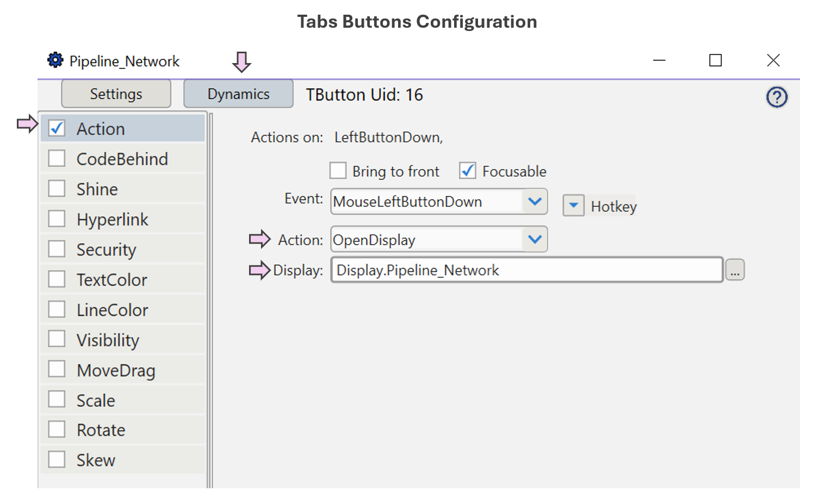Disable the Focusable checkbox
The height and width of the screenshot is (504, 819).
tap(467, 170)
